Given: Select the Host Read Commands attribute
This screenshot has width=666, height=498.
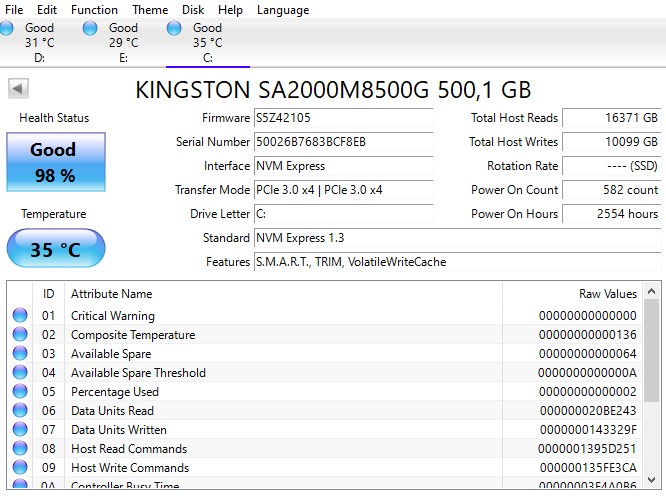Looking at the screenshot, I should point(129,449).
